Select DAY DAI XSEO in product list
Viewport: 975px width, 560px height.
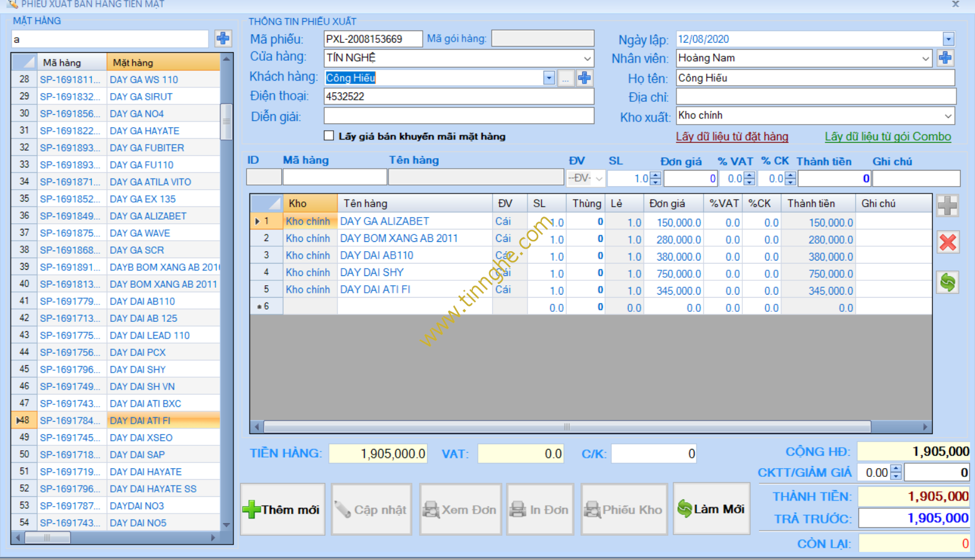tap(141, 437)
